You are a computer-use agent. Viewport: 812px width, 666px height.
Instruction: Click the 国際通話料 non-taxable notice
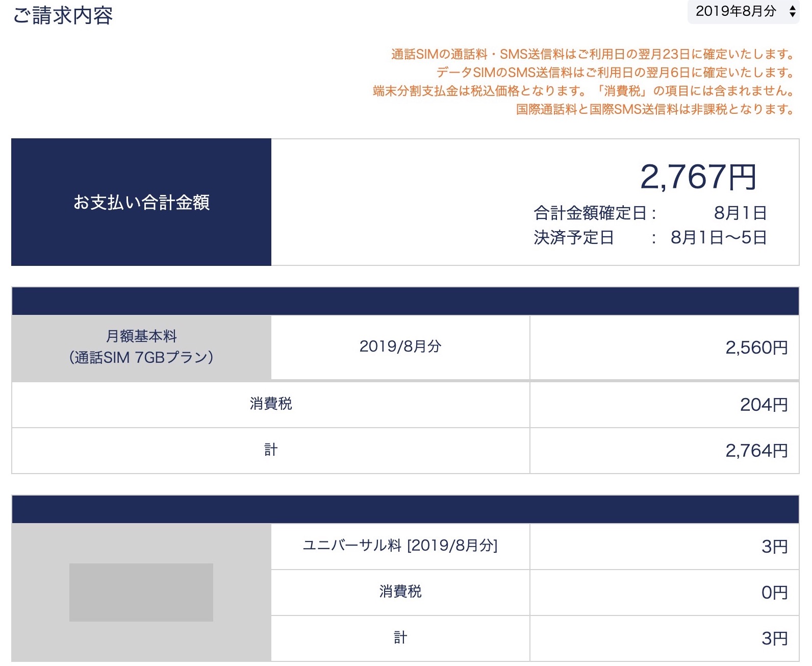[655, 109]
